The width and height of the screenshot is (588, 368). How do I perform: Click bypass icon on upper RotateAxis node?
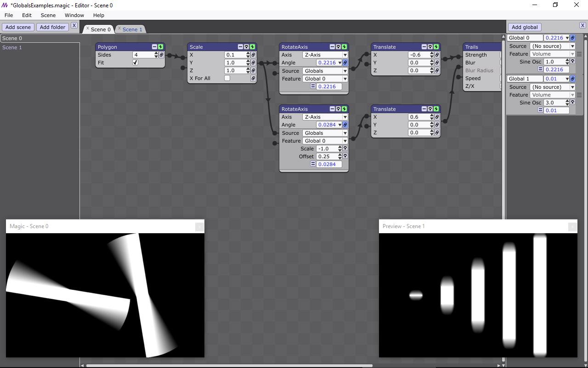[x=339, y=47]
